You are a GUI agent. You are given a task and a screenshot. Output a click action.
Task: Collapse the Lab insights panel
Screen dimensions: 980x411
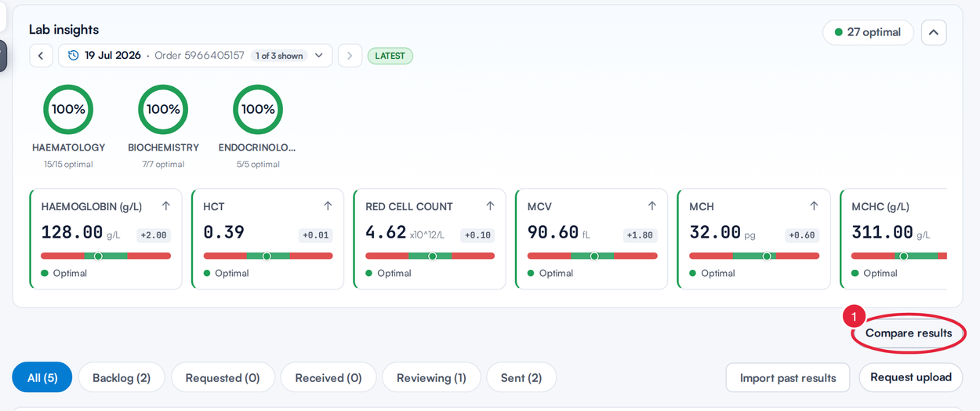coord(933,32)
